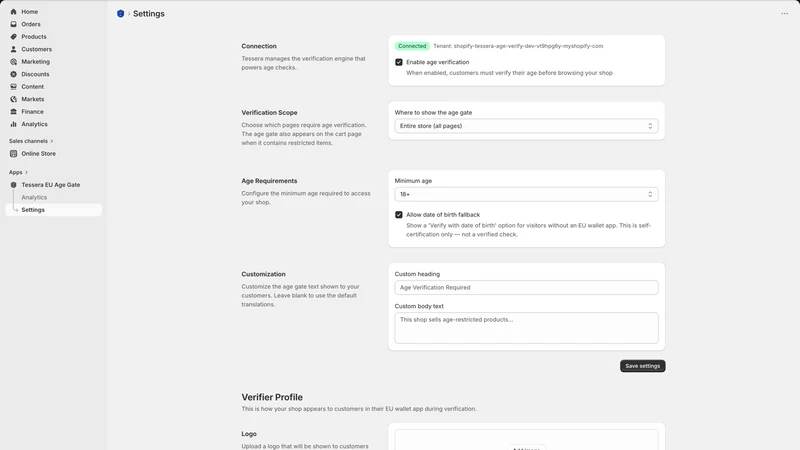Click the Analytics bar chart icon

coord(13,124)
